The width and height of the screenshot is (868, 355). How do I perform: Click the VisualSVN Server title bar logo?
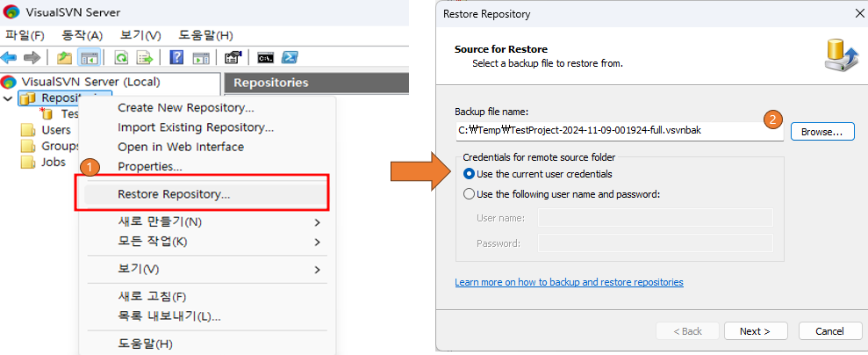click(11, 12)
